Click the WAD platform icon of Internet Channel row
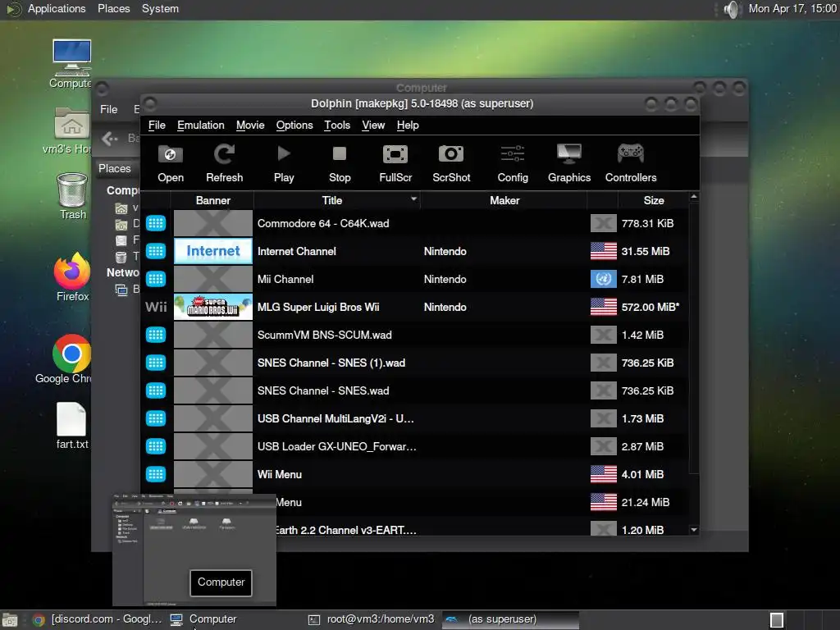 click(156, 251)
